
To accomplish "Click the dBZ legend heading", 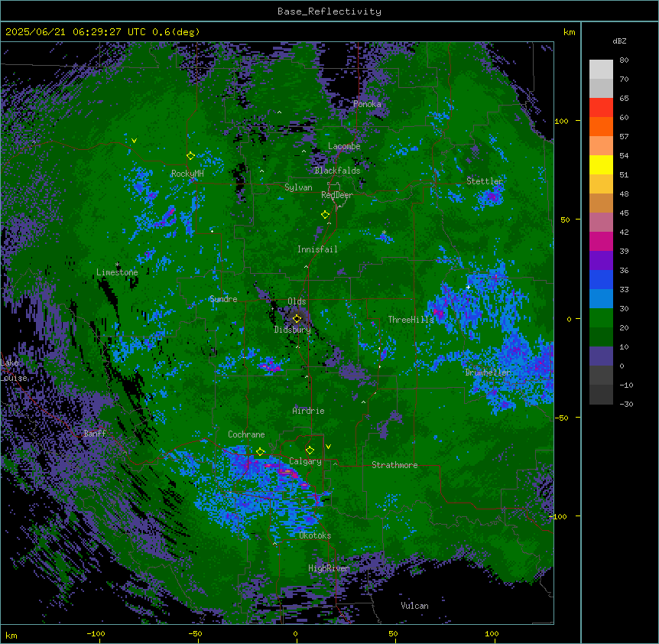I will [x=619, y=41].
